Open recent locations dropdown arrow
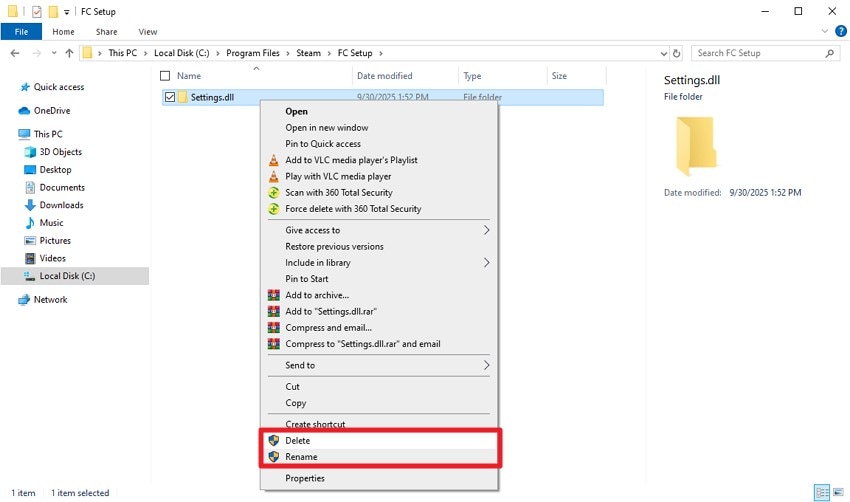 pyautogui.click(x=54, y=53)
